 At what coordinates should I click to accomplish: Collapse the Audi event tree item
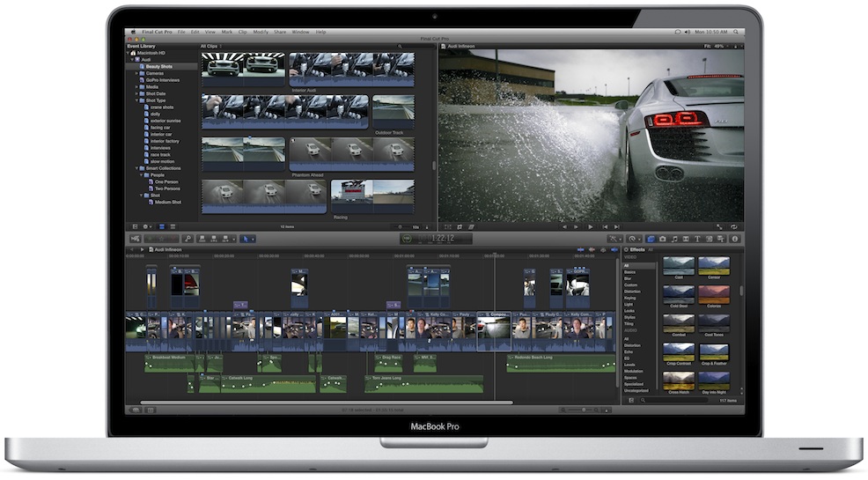point(133,60)
